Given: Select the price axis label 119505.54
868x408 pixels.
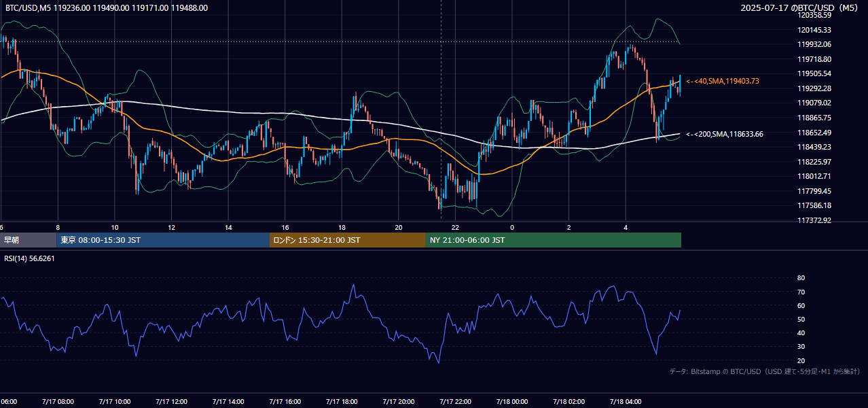Looking at the screenshot, I should click(x=815, y=73).
